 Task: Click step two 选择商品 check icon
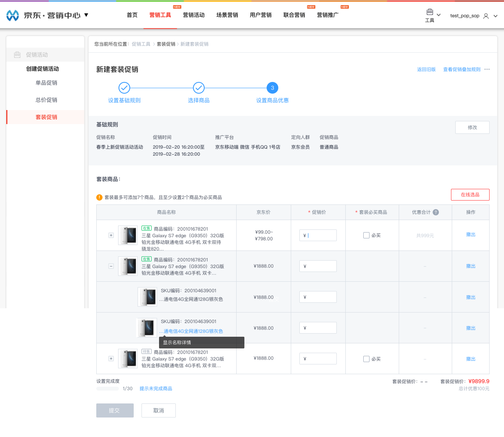[199, 88]
